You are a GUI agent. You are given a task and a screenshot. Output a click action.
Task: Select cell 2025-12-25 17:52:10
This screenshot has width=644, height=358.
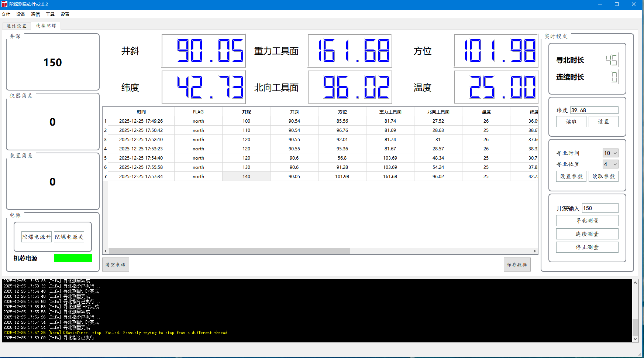point(141,139)
